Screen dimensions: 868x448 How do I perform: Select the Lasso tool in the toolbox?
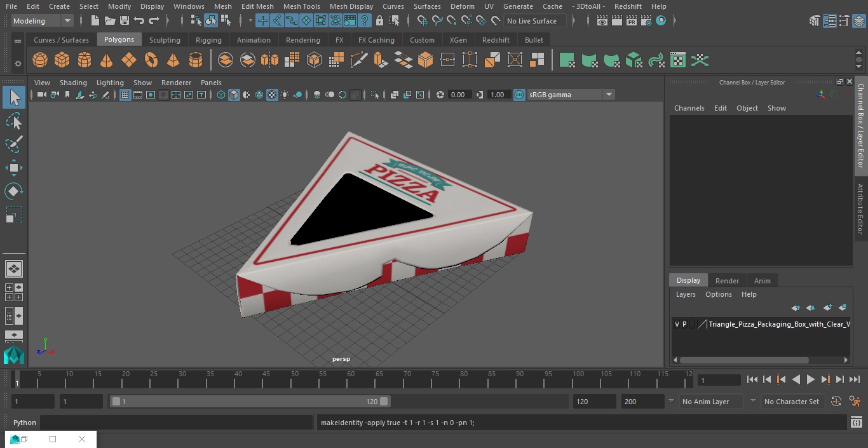14,121
